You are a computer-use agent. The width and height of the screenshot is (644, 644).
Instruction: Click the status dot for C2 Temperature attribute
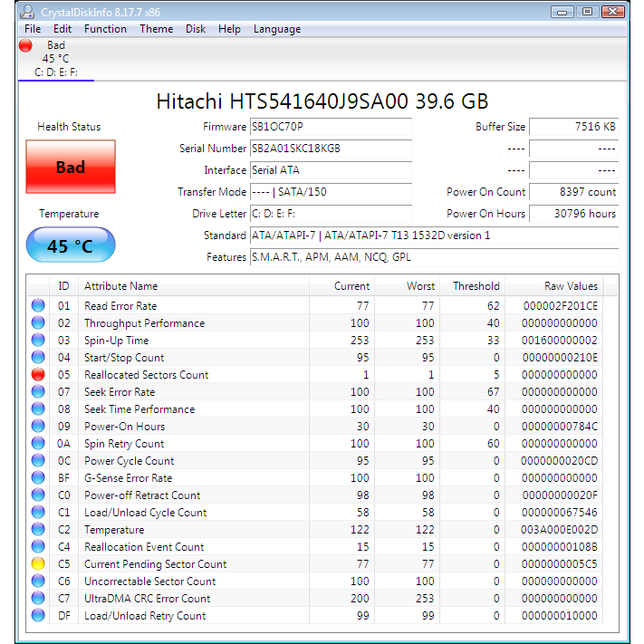(38, 530)
